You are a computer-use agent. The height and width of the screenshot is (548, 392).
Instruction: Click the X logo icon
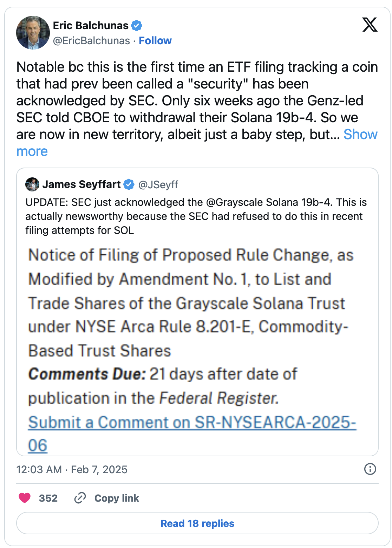(370, 25)
